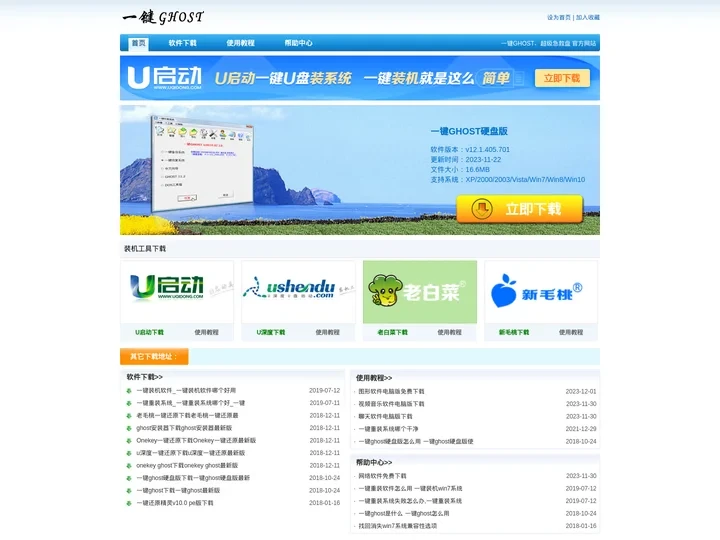Open help article 一键重装系统失败怎么办
Viewport: 720px width, 540px height.
tap(410, 501)
